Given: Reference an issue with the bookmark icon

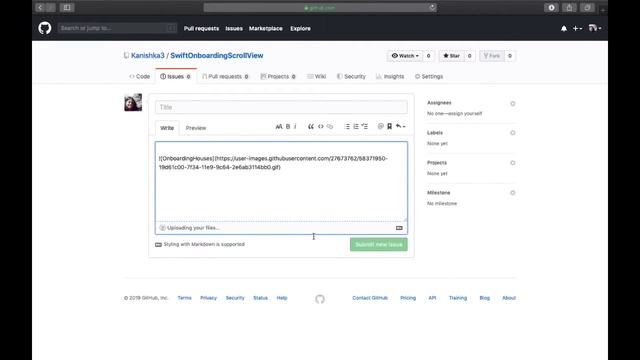Looking at the screenshot, I should pyautogui.click(x=389, y=127).
